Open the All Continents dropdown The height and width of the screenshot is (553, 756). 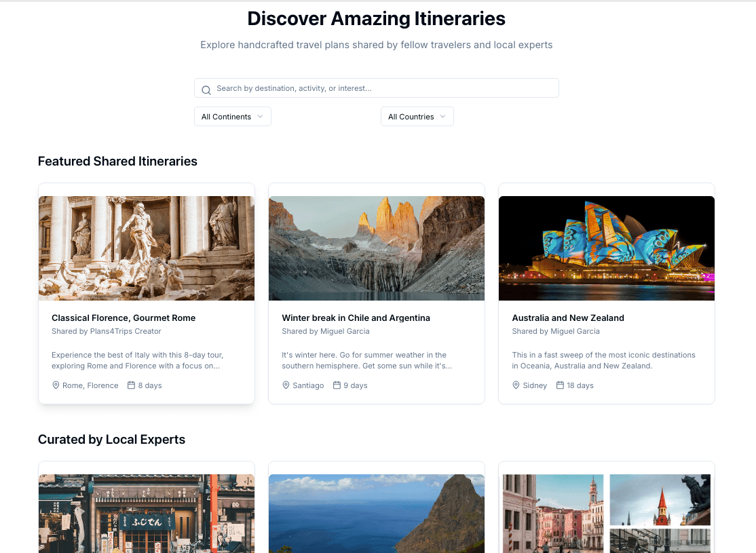click(x=232, y=116)
